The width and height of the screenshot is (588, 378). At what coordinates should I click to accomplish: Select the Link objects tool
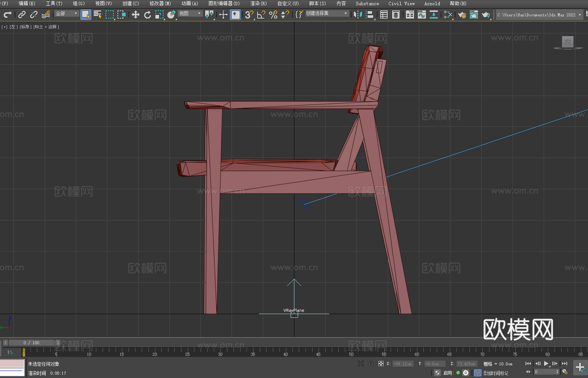click(x=22, y=14)
